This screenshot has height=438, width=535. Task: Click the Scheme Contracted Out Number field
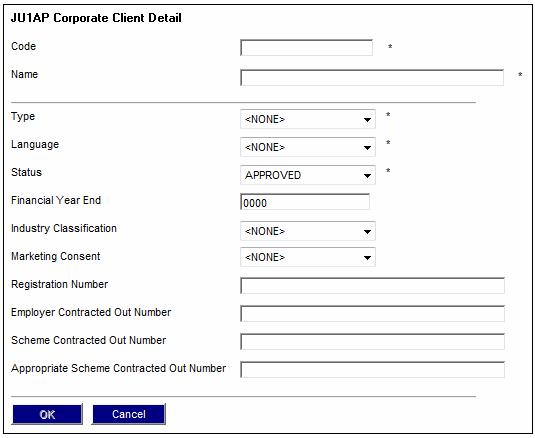(372, 341)
